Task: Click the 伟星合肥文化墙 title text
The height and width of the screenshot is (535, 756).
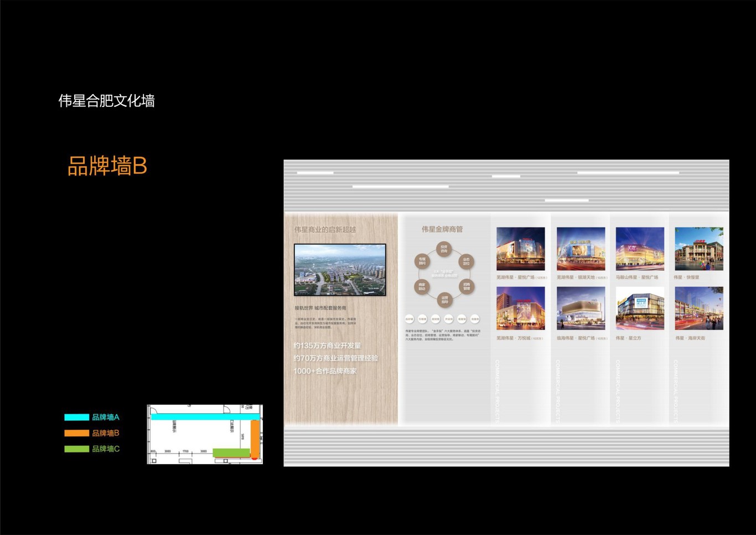Action: click(107, 101)
